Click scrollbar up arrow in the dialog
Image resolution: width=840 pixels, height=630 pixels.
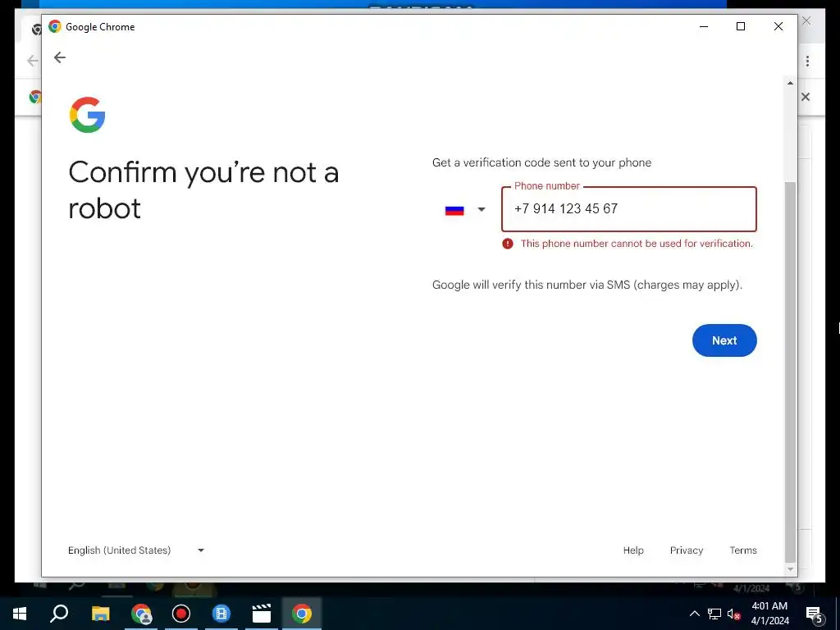(x=790, y=83)
